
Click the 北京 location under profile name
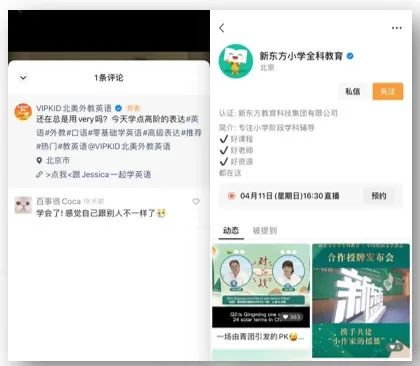coord(267,68)
